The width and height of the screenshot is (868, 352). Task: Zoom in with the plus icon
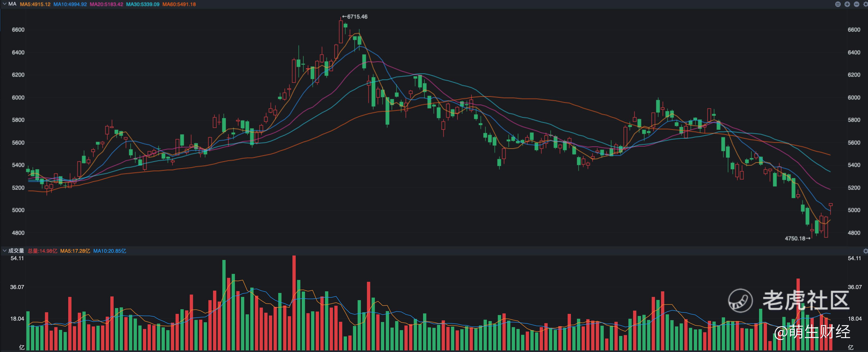tap(847, 4)
